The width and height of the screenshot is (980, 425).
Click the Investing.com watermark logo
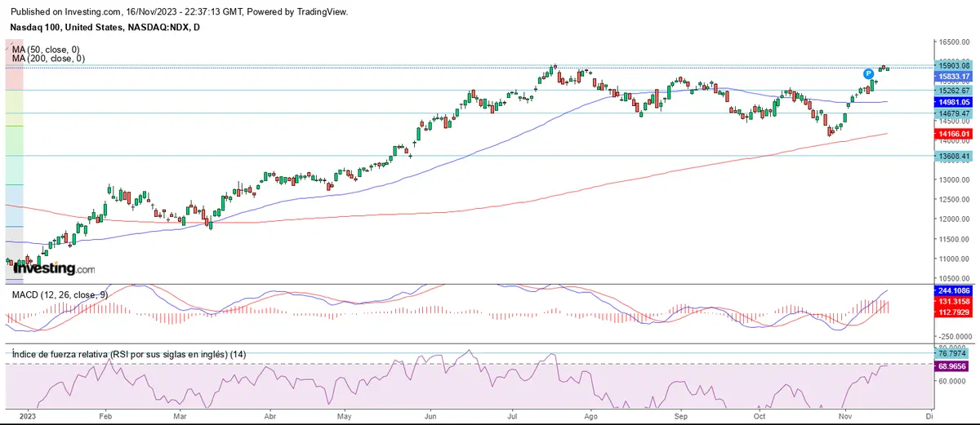pyautogui.click(x=53, y=268)
